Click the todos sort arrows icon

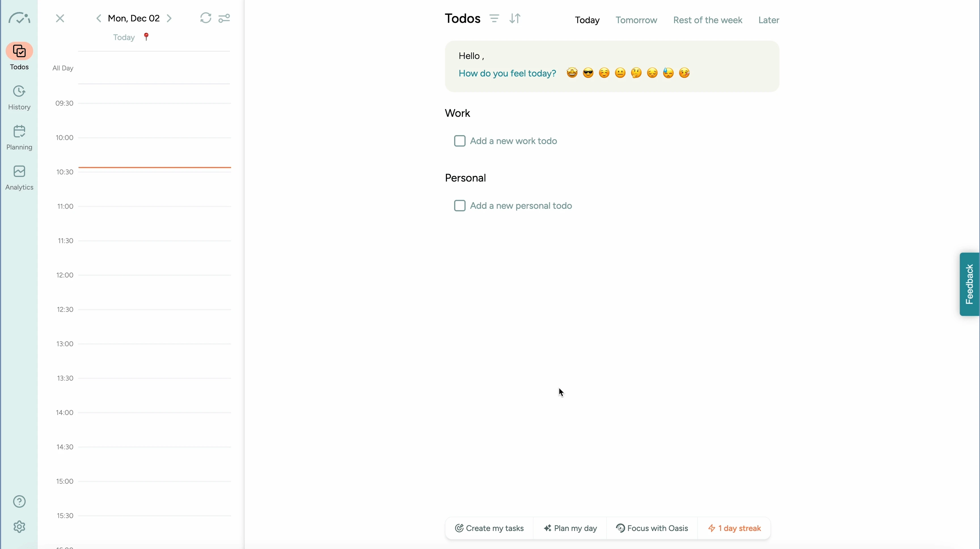515,18
